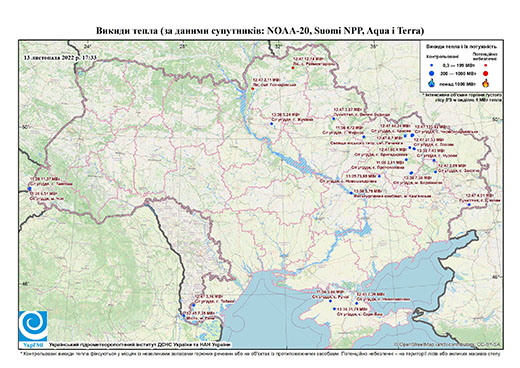Image resolution: width=520 pixels, height=368 pixels.
Task: Select the large blue circle in legend
Action: 431,73
